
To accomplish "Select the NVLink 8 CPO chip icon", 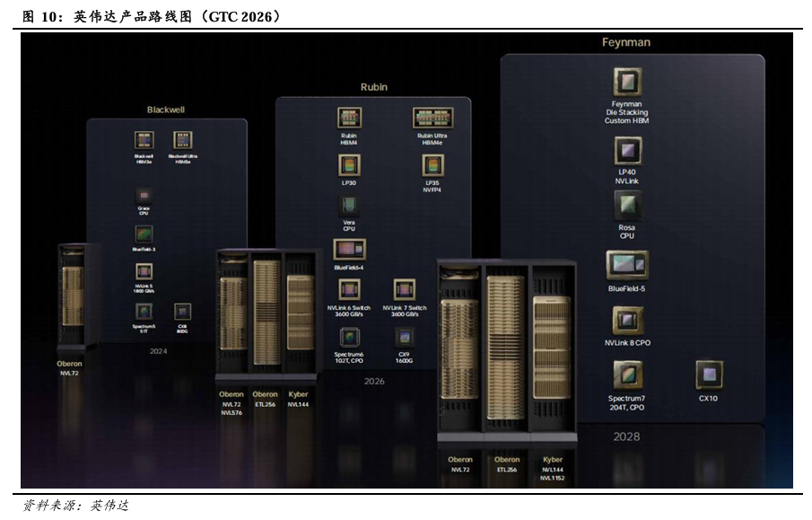I will [627, 321].
